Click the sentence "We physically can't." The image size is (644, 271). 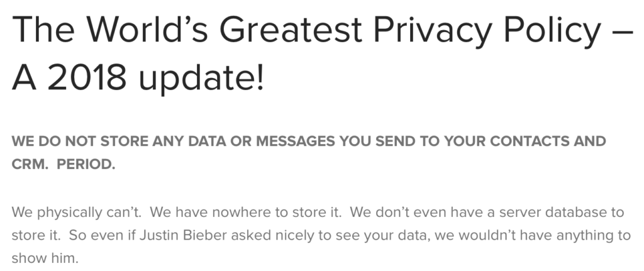tap(76, 213)
